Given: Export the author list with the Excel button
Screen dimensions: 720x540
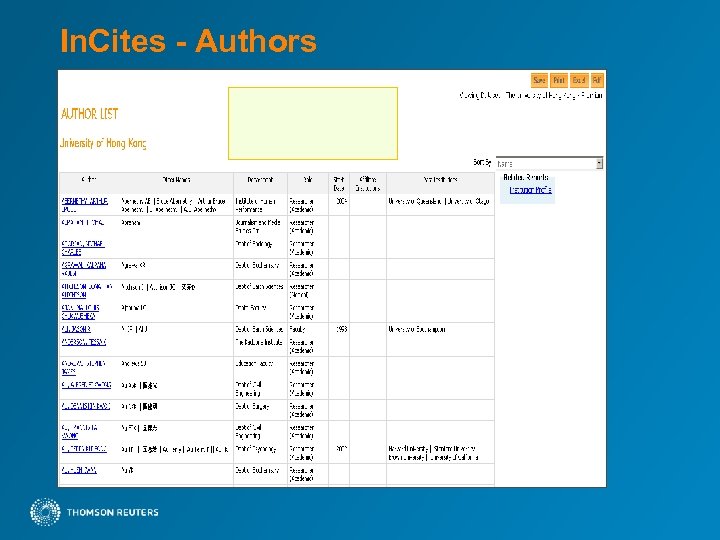Looking at the screenshot, I should [x=579, y=80].
